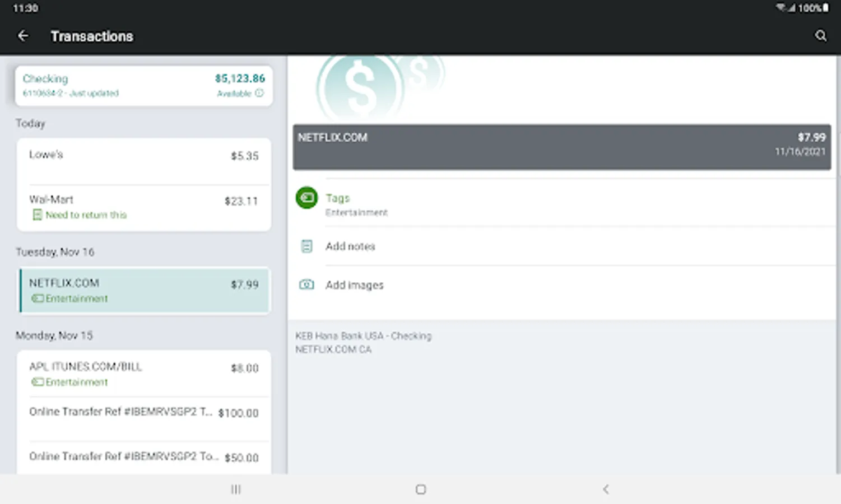Open search with the magnifier icon
Image resolution: width=841 pixels, height=504 pixels.
pos(821,36)
